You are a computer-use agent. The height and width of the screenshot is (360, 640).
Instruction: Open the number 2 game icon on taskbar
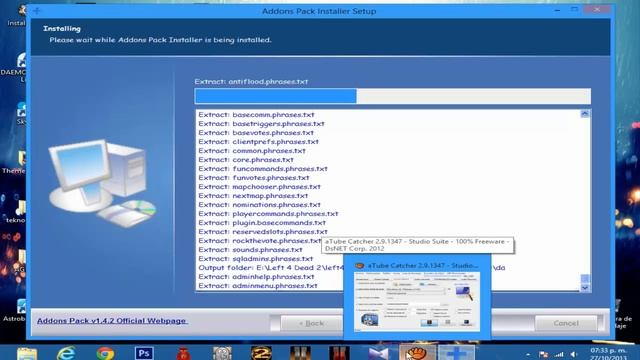(x=261, y=353)
